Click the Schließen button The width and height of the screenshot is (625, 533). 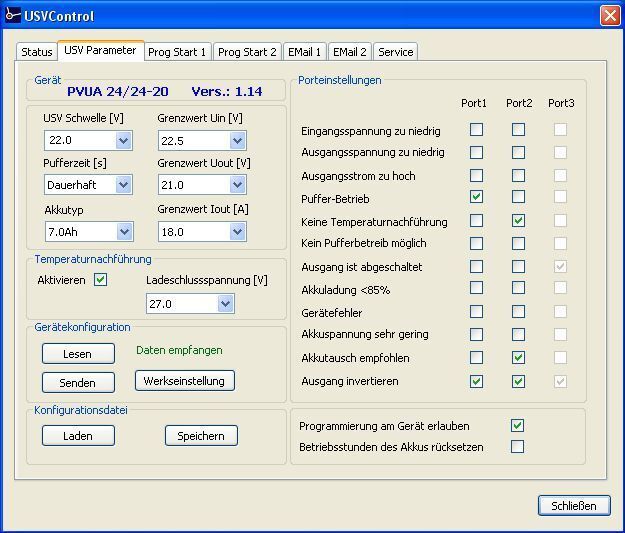(574, 505)
